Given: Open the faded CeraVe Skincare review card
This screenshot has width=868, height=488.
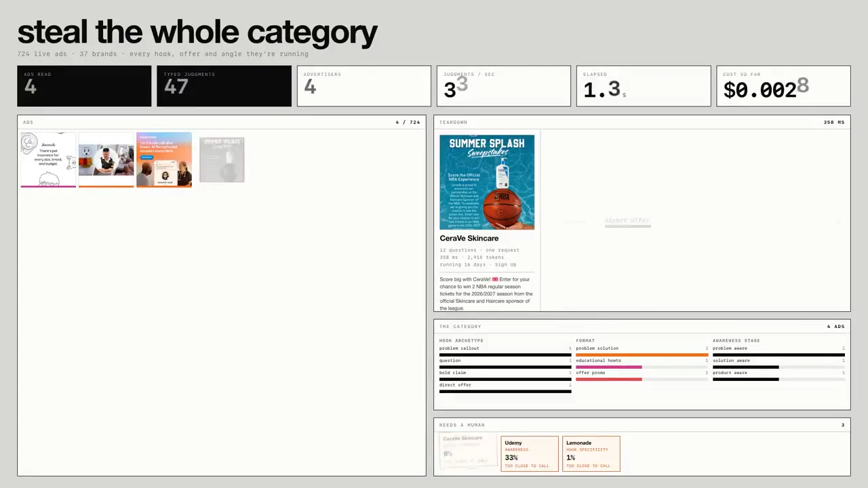Looking at the screenshot, I should (468, 451).
